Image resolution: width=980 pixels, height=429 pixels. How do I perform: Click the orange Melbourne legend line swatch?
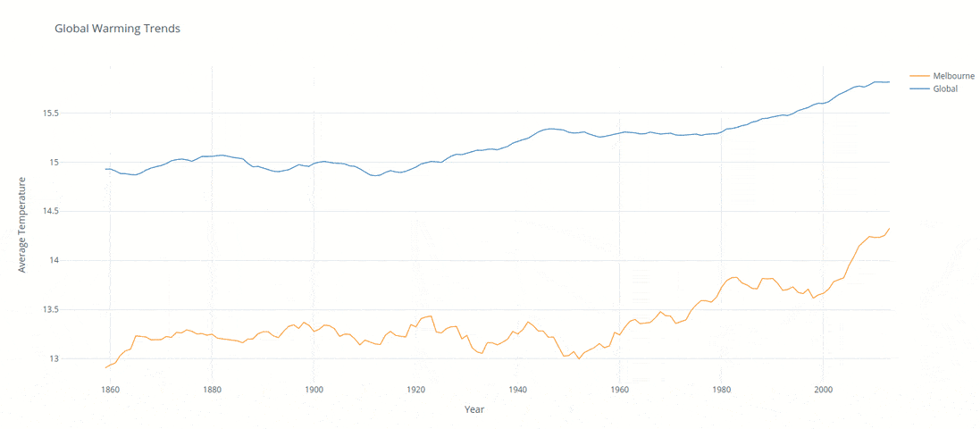click(x=918, y=76)
